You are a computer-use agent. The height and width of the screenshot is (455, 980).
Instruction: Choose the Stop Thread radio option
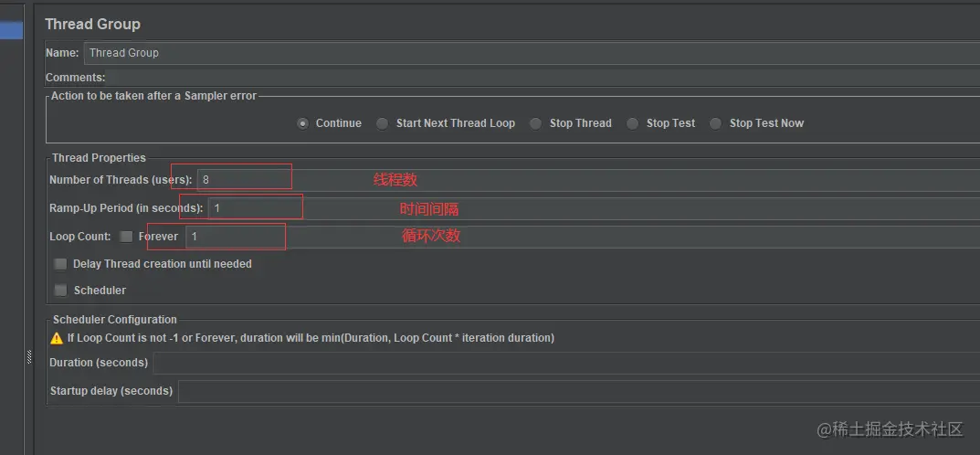(535, 123)
